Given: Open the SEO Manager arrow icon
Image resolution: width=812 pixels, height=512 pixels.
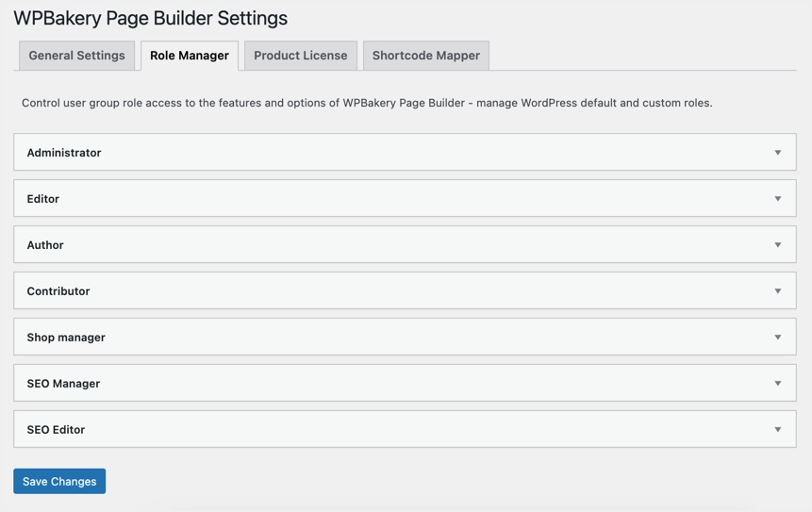Looking at the screenshot, I should [x=778, y=384].
